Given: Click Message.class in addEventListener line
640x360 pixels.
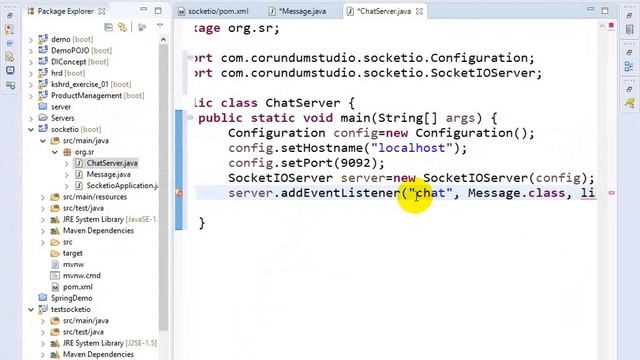Looking at the screenshot, I should click(x=516, y=193).
